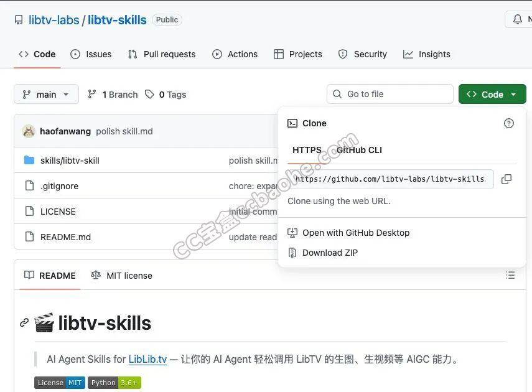
Task: Open the polish skill.md commit message
Action: pos(124,131)
